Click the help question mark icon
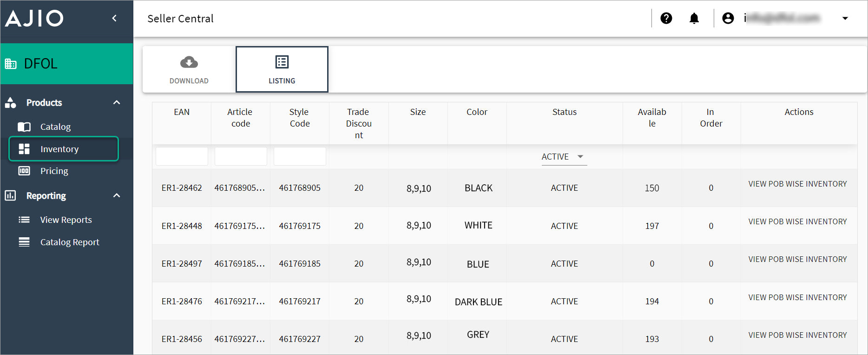 tap(666, 18)
